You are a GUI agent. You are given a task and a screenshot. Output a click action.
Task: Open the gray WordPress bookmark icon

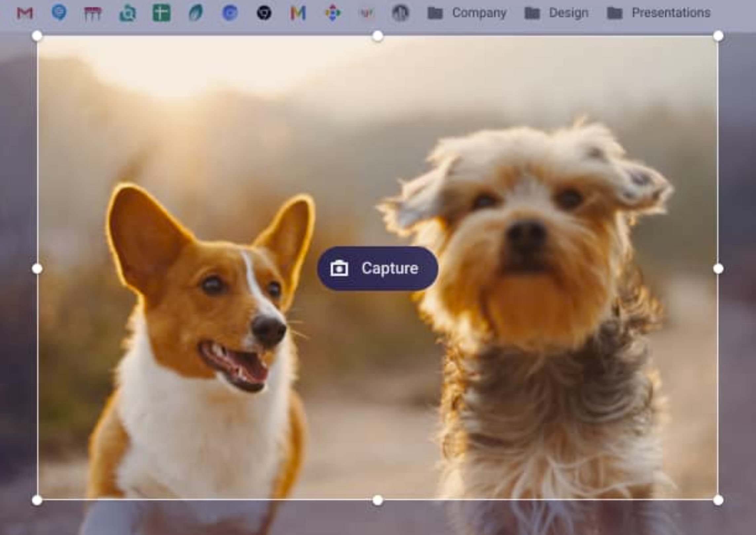click(x=400, y=14)
